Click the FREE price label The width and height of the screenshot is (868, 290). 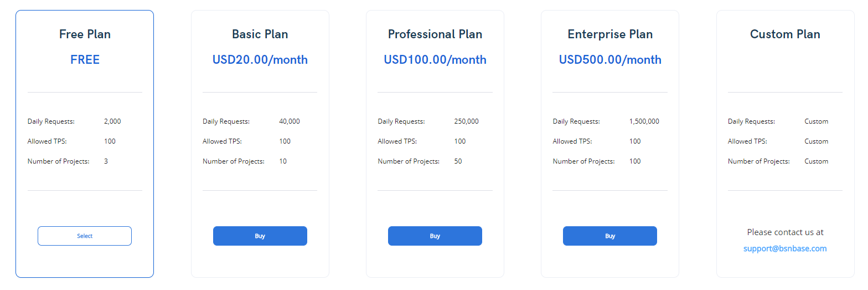(x=85, y=59)
